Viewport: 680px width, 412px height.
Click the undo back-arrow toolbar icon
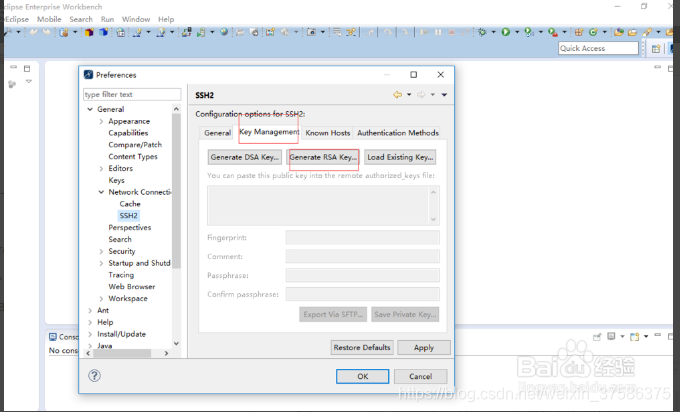coord(33,32)
